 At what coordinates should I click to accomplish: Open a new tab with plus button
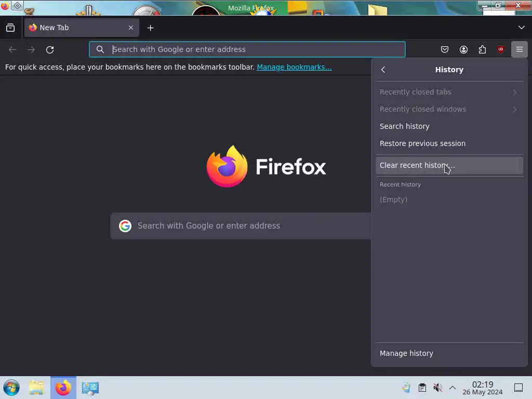[x=150, y=28]
